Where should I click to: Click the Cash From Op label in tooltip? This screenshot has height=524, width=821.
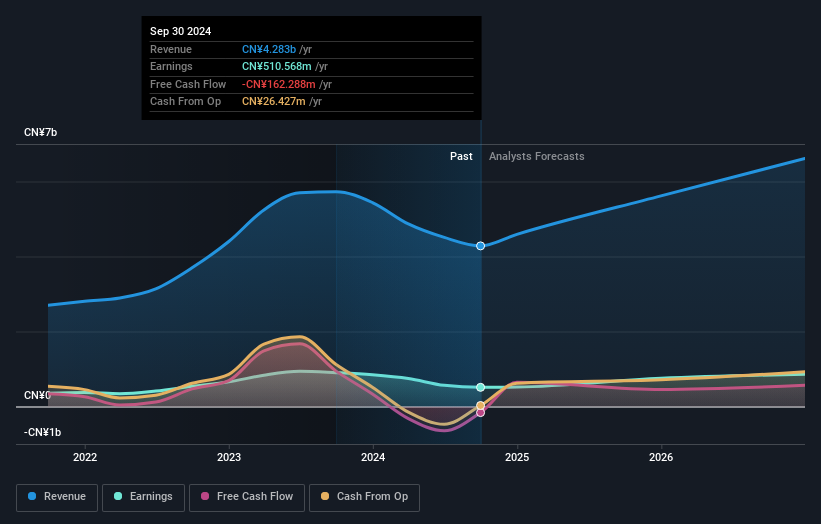(185, 102)
